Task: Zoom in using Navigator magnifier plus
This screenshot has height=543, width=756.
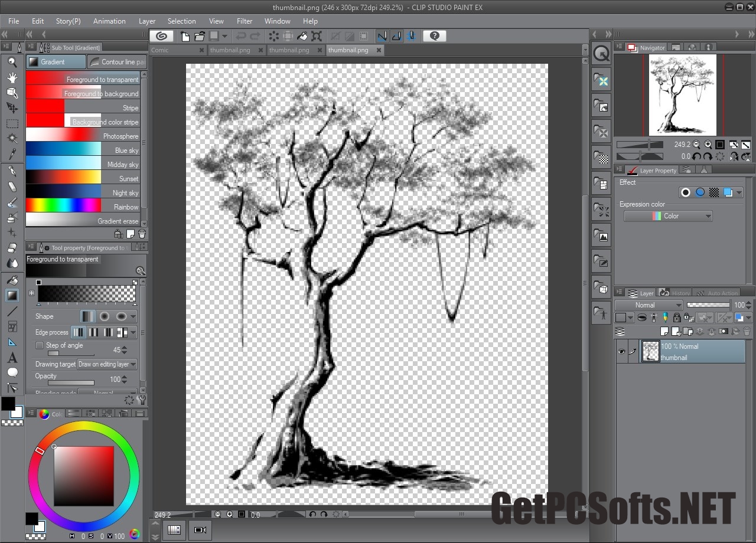Action: [x=708, y=144]
